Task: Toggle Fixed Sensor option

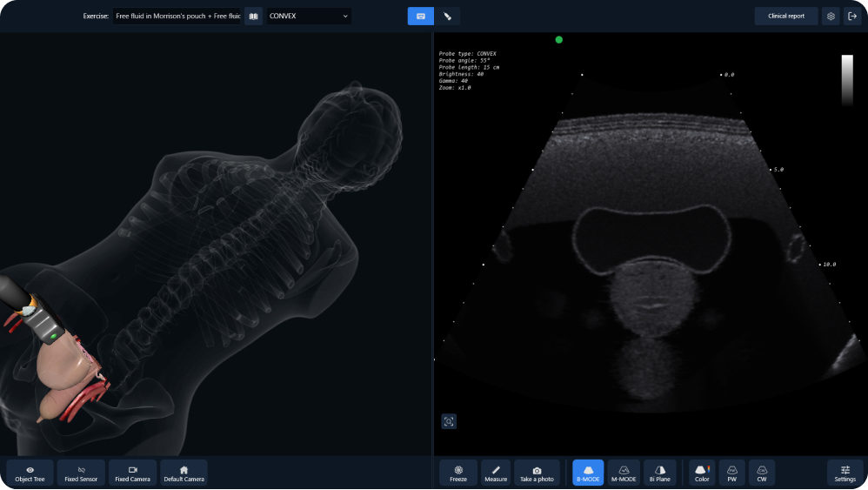Action: click(x=81, y=473)
